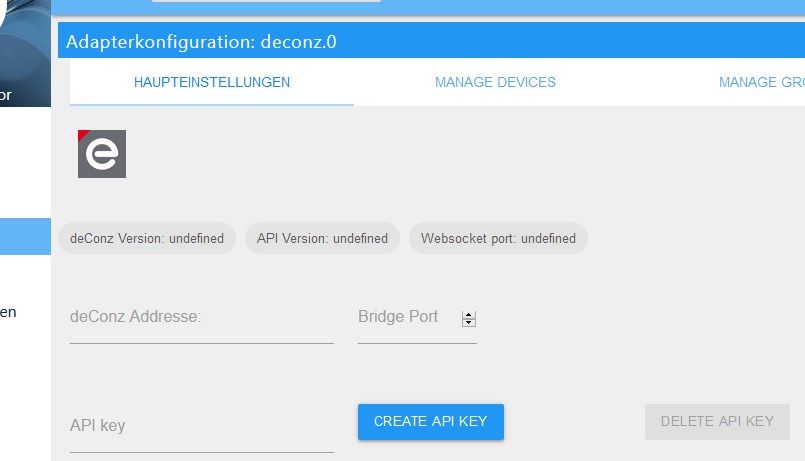The height and width of the screenshot is (461, 805).
Task: Click the search field in the top bar
Action: (x=266, y=1)
